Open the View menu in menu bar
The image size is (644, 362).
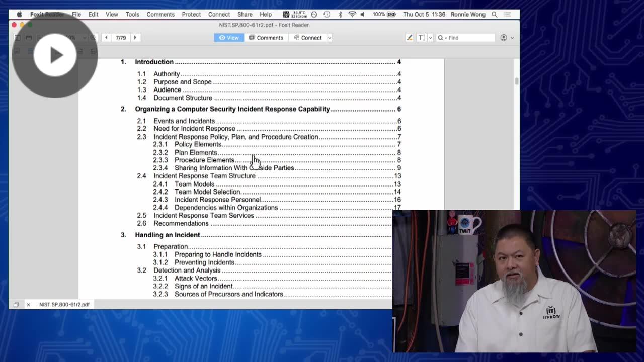coord(112,14)
